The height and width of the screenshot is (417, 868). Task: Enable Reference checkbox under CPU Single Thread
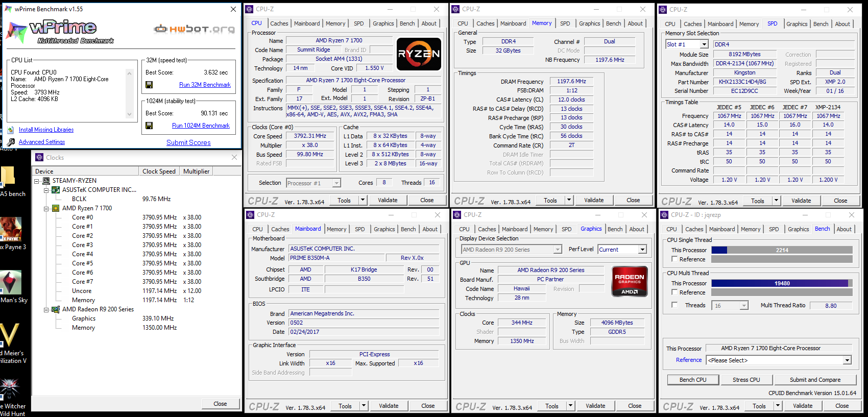click(x=674, y=259)
